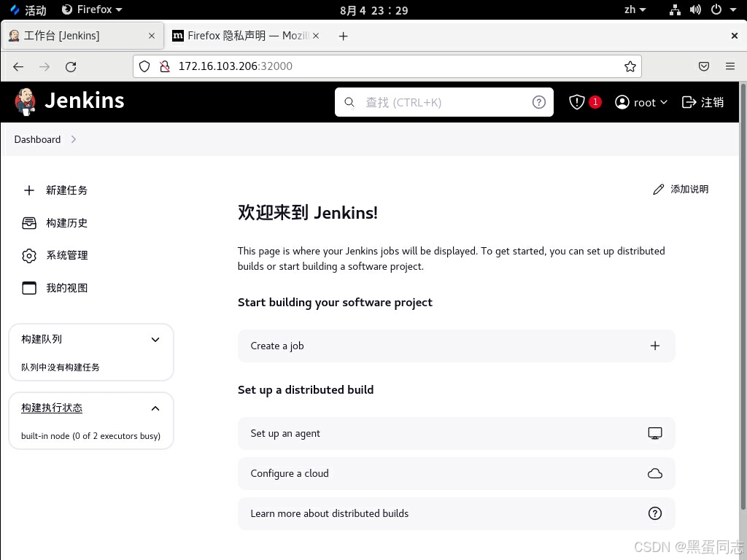The width and height of the screenshot is (747, 560).
Task: Click the 我的视图 window icon
Action: click(29, 288)
